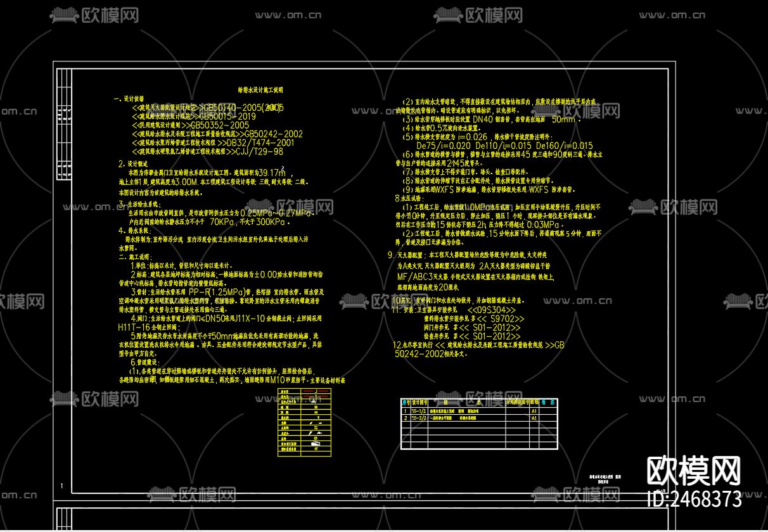Click the yellow equipment legend table
The width and height of the screenshot is (768, 532).
coord(304,422)
